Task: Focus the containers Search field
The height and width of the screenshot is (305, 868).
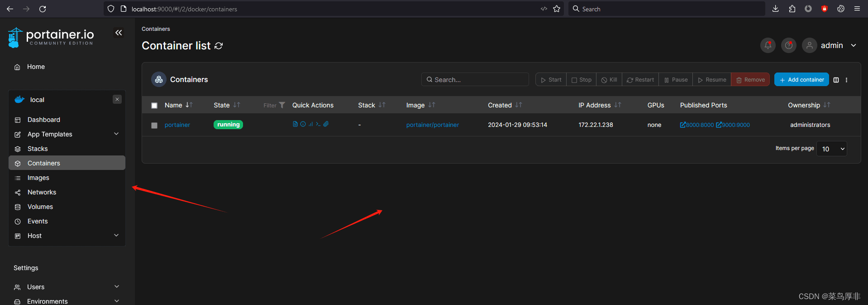Action: pyautogui.click(x=475, y=79)
